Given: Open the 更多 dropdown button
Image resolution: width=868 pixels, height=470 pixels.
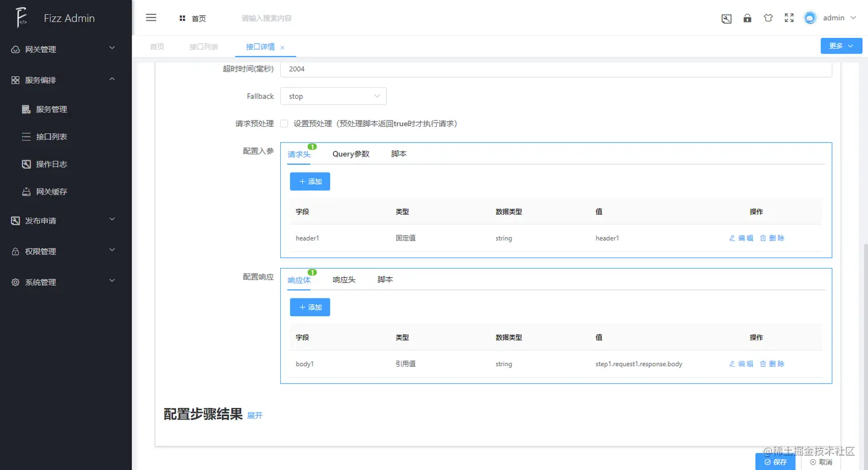Looking at the screenshot, I should point(841,46).
